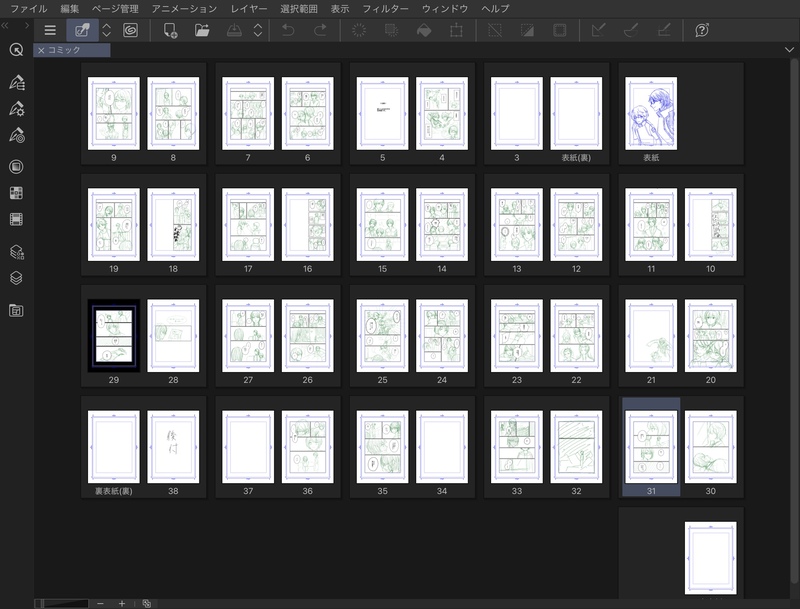
Task: Open the tool property pen-gear icon
Action: click(x=16, y=109)
